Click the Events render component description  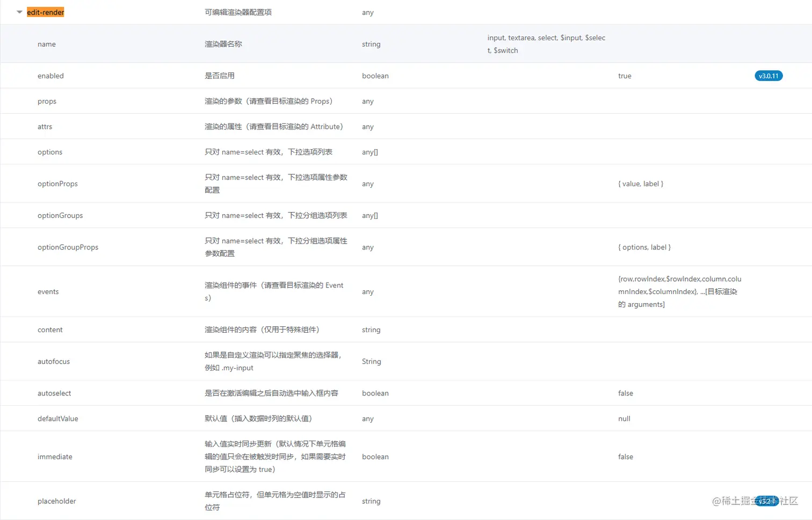pyautogui.click(x=274, y=291)
